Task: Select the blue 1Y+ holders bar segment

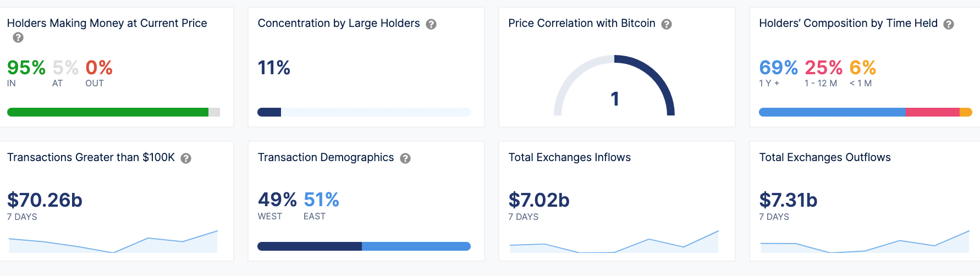Action: point(832,112)
